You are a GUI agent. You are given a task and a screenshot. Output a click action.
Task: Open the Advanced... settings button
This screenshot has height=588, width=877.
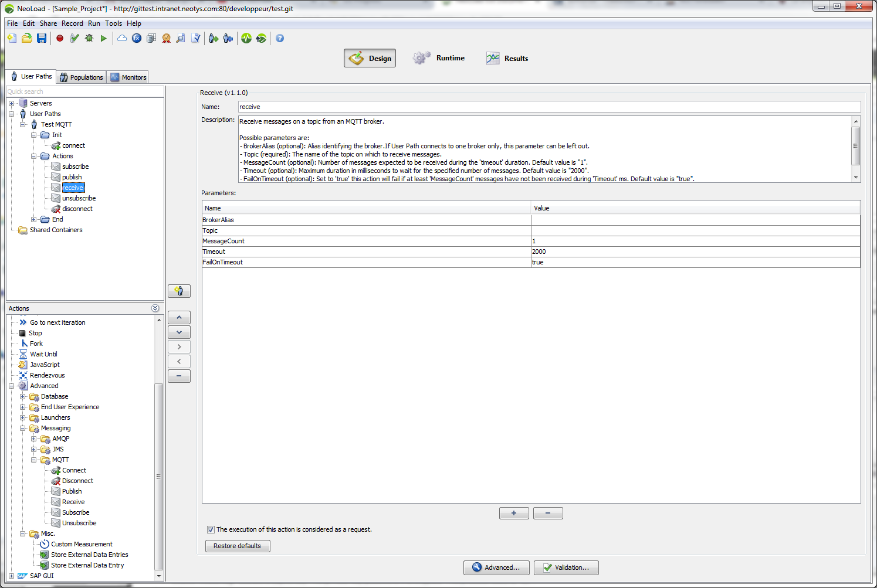pyautogui.click(x=496, y=567)
